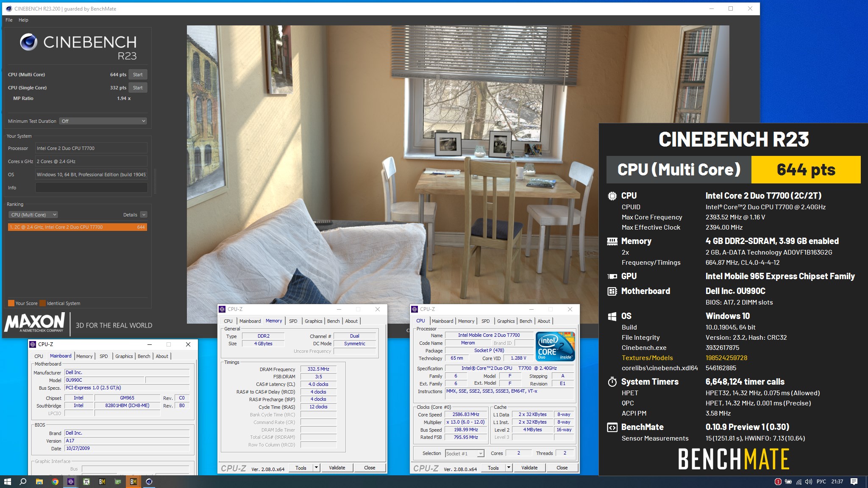Viewport: 868px width, 488px height.
Task: Click Close in CPU-Z CPU window
Action: tap(562, 468)
